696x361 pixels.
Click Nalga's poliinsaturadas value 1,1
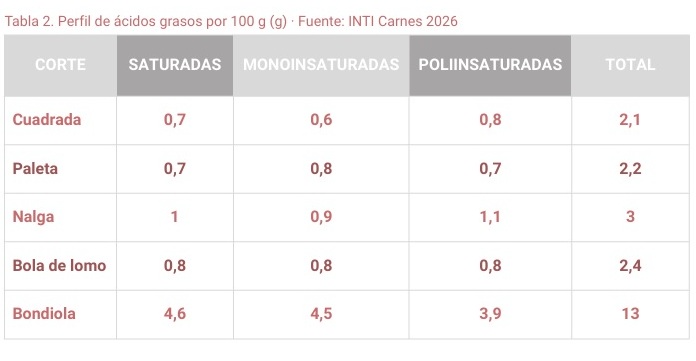[x=490, y=217]
